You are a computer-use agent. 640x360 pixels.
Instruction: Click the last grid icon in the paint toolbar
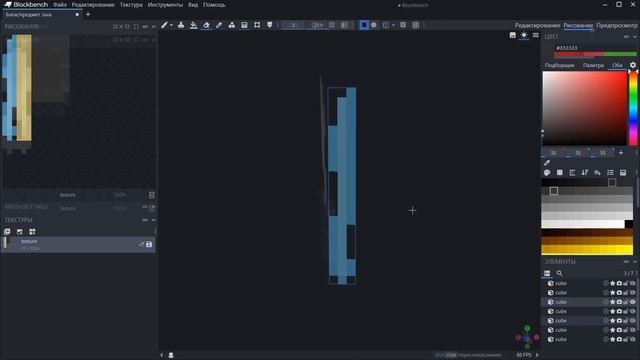416,25
